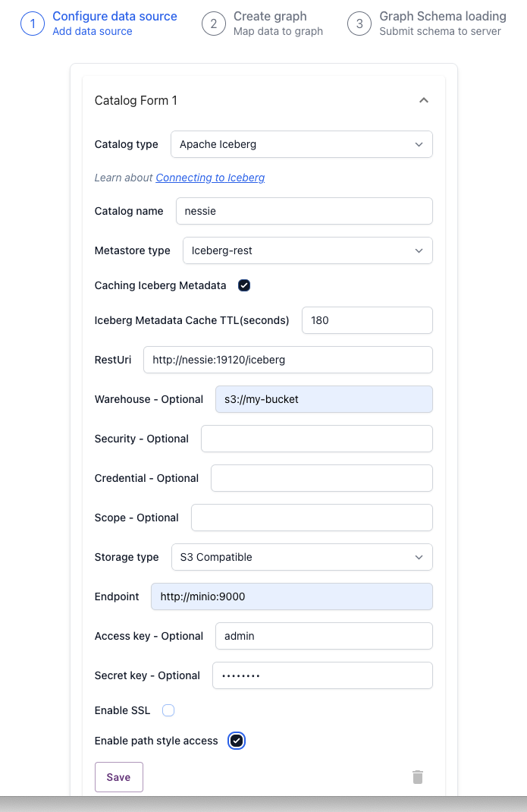Click the Warehouse input field
The image size is (527, 812).
pos(324,399)
